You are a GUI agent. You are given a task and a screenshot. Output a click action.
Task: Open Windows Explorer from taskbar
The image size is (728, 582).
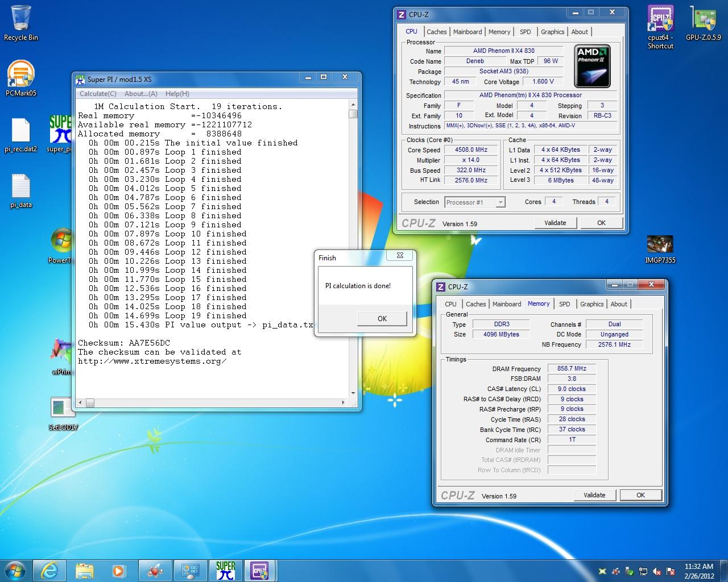(85, 570)
